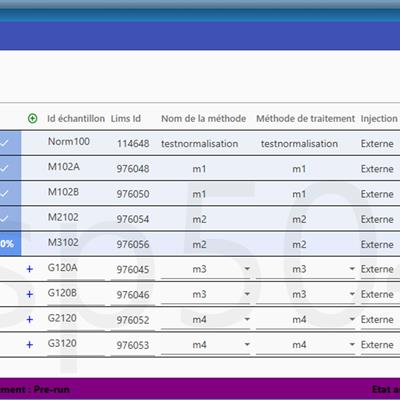The width and height of the screenshot is (400, 400).
Task: Click the plus icon beside G3120
Action: [x=30, y=345]
